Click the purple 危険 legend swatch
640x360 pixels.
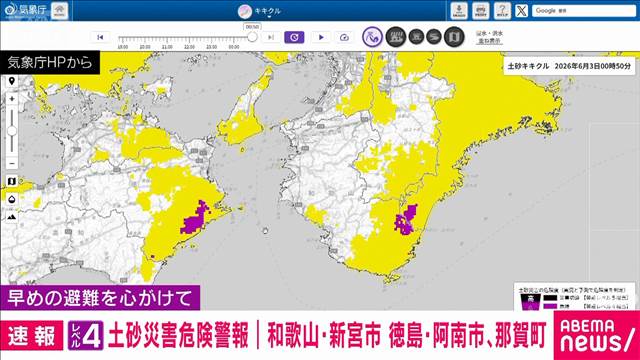[x=550, y=306]
